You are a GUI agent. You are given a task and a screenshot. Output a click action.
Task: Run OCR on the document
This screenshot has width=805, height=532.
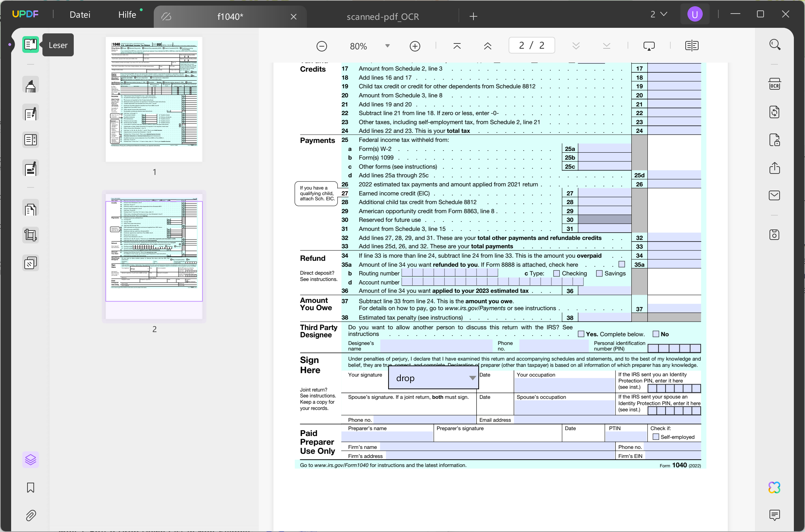(x=775, y=84)
